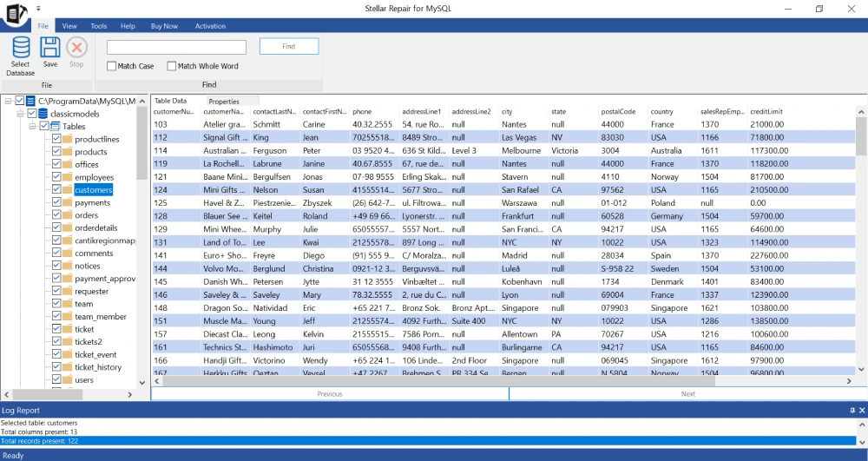Pin the Log Report panel

click(852, 410)
